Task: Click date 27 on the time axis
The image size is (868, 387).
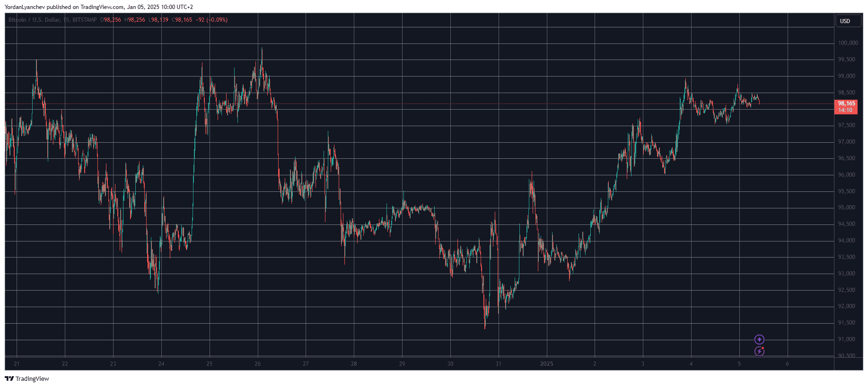Action: point(306,364)
